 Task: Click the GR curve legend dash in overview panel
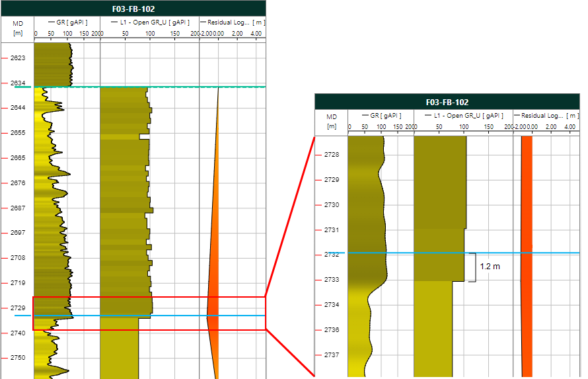[x=52, y=22]
